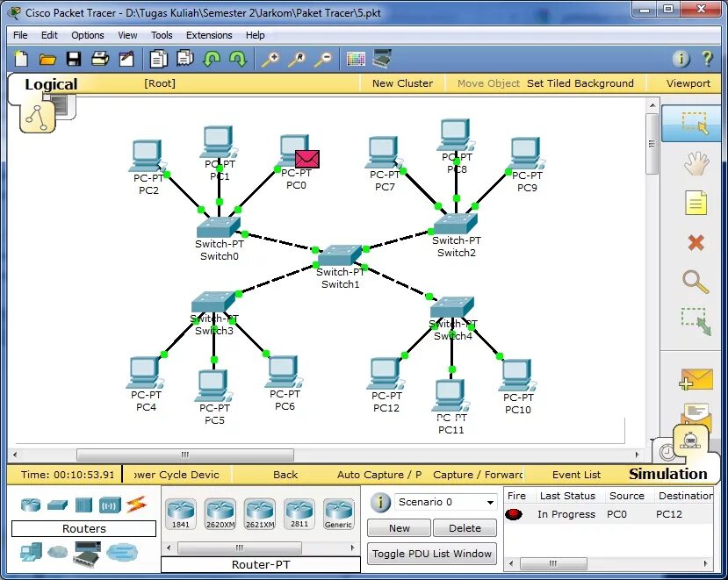Open the Edit menu
The width and height of the screenshot is (728, 580).
pyautogui.click(x=49, y=35)
